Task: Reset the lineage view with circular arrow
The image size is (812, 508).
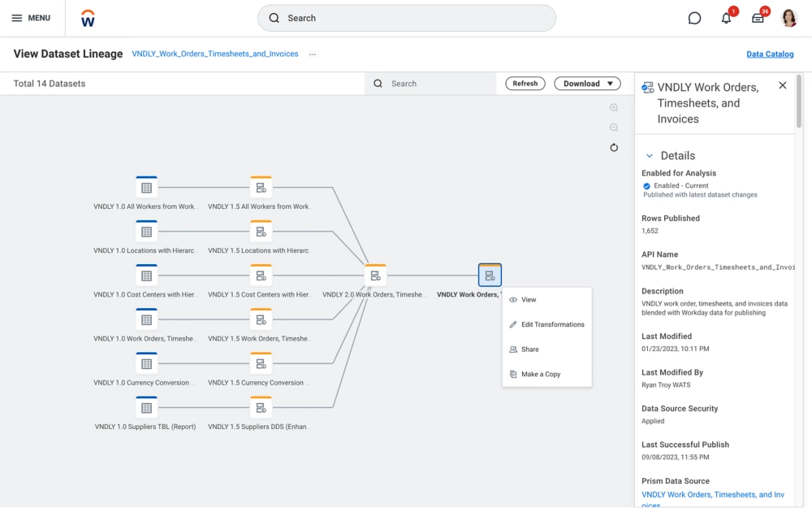Action: coord(614,148)
